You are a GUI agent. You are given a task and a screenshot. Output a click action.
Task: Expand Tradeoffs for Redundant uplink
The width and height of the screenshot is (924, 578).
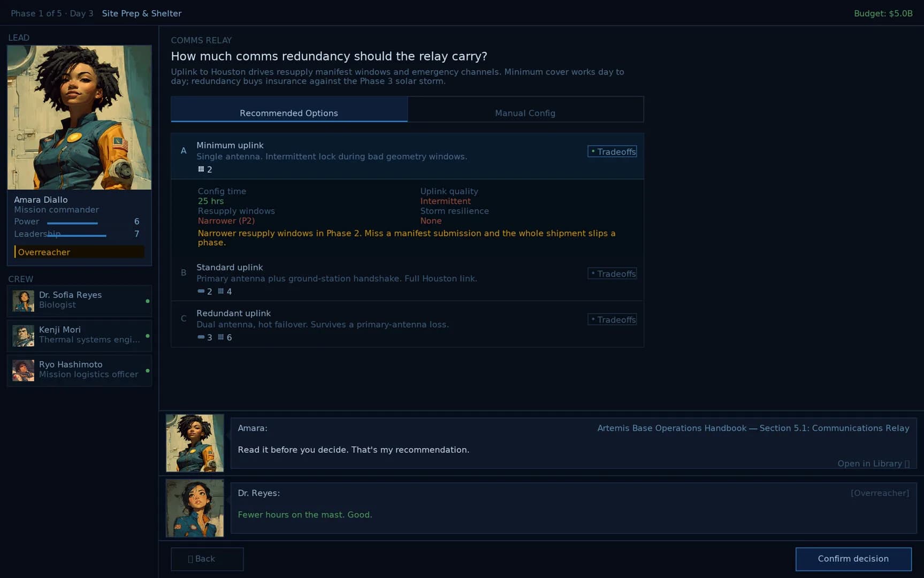[612, 320]
